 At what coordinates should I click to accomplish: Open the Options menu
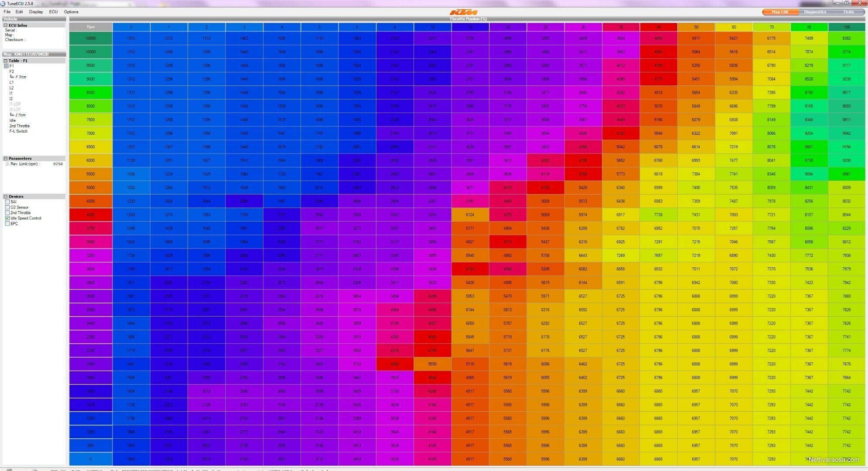(71, 12)
